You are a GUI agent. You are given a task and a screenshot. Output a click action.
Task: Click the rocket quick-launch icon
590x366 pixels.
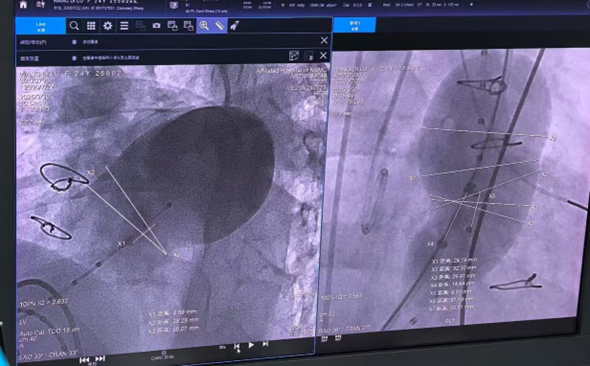click(x=234, y=26)
